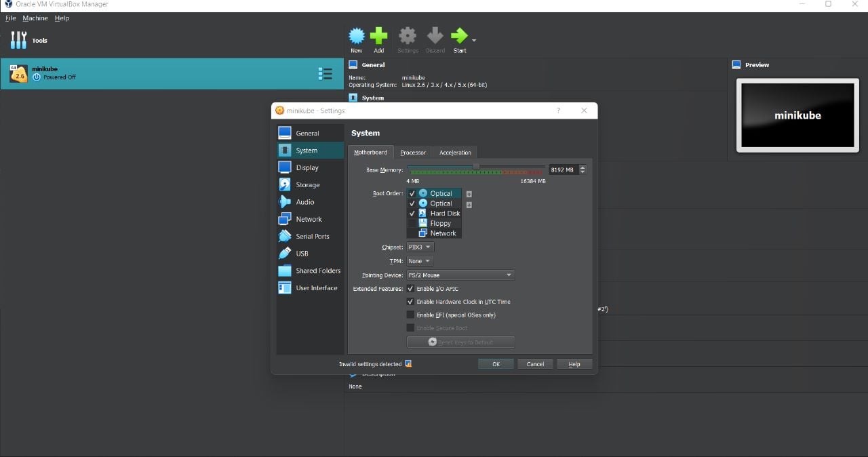Select System category in settings sidebar
Viewport: 868px width, 457px height.
coord(310,151)
